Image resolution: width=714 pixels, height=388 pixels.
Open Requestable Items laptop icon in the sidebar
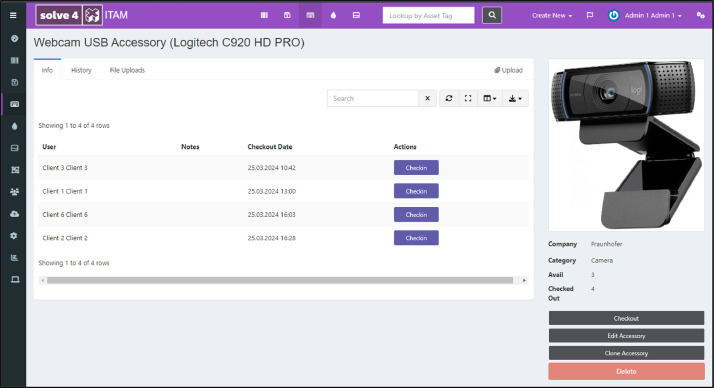(15, 279)
